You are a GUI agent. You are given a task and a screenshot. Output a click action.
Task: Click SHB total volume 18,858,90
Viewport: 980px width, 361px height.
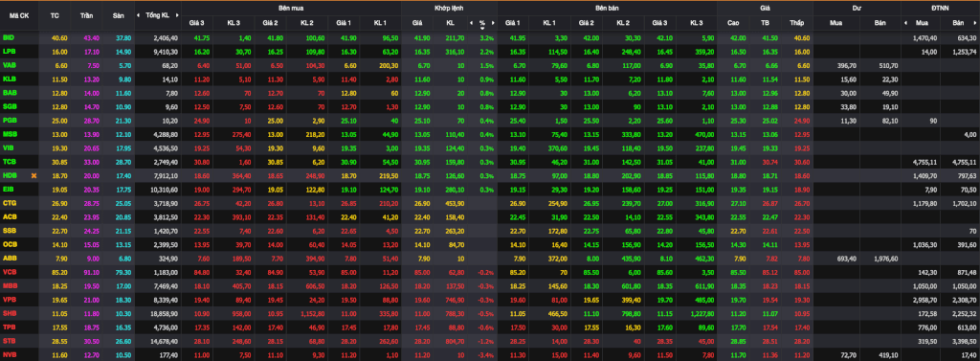click(x=165, y=313)
